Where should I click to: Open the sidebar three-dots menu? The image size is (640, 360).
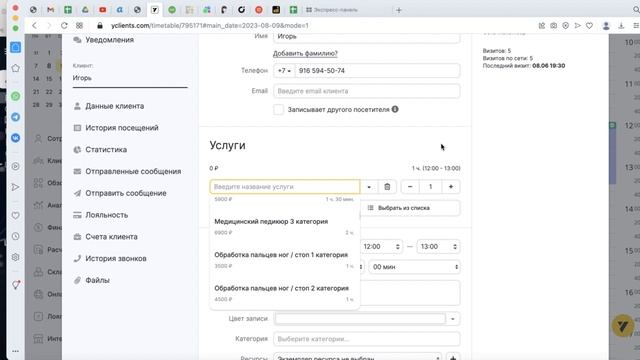coord(16,351)
